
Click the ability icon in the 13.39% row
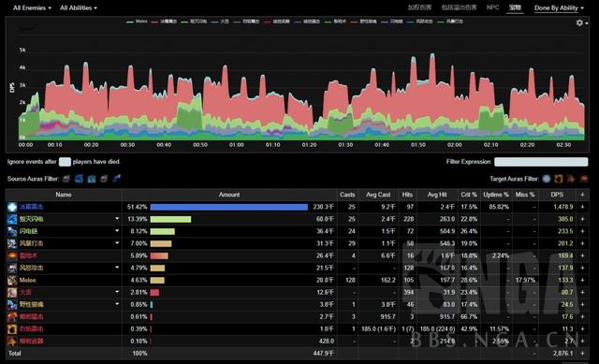click(12, 219)
